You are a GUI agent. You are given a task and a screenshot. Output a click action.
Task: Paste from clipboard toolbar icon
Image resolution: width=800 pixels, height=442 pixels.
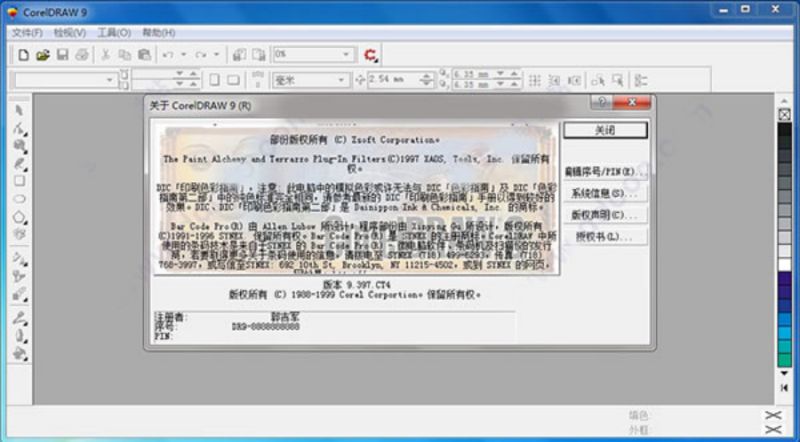coord(144,55)
